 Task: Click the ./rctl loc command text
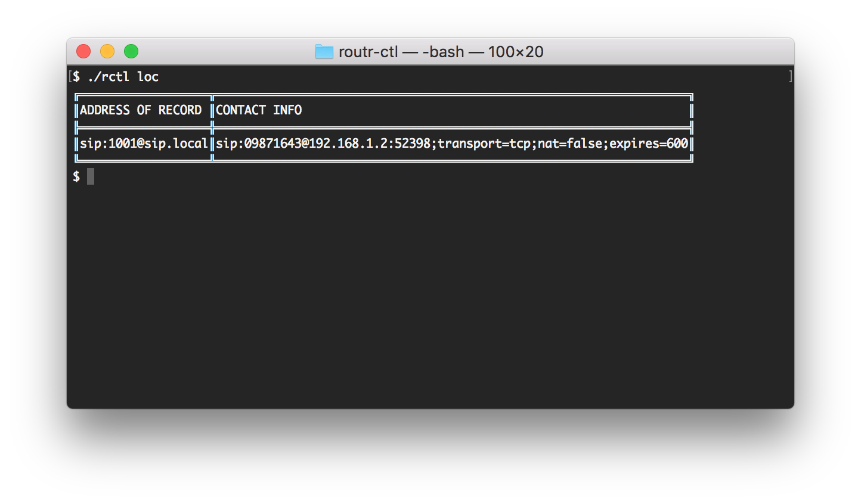coord(123,77)
